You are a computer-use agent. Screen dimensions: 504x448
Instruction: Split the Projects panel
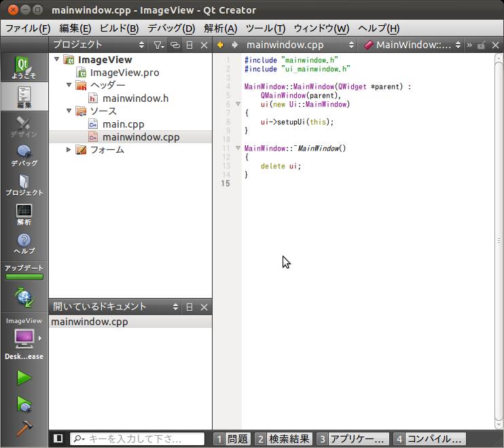[x=190, y=45]
